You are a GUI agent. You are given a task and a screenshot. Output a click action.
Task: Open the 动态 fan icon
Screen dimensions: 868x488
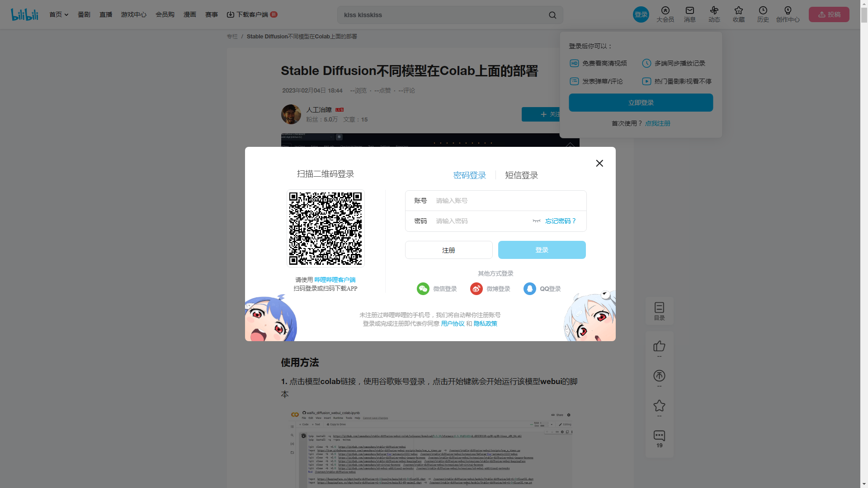pyautogui.click(x=714, y=11)
